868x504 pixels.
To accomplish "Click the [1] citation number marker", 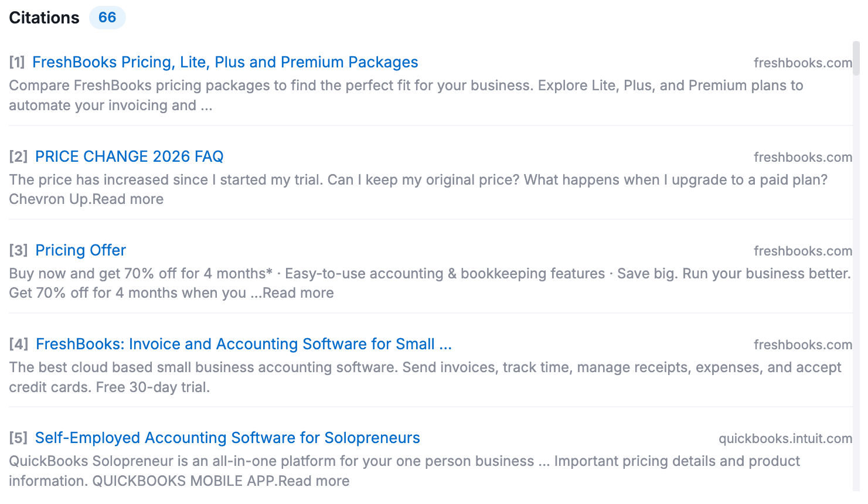I will 17,62.
